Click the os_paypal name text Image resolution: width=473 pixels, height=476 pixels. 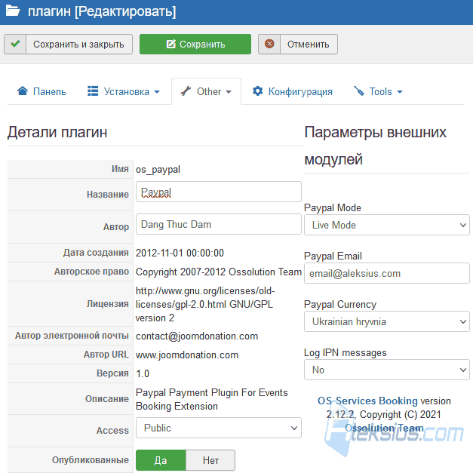coord(158,170)
